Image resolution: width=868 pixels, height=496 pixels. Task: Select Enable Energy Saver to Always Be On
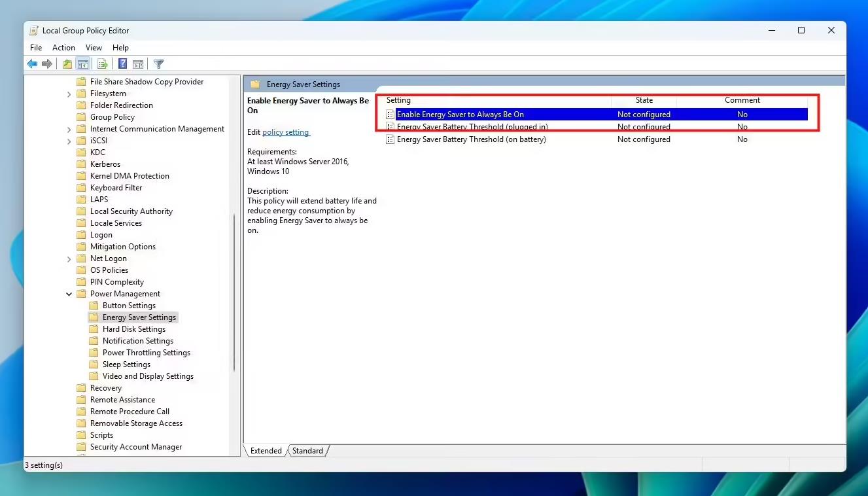(596, 115)
